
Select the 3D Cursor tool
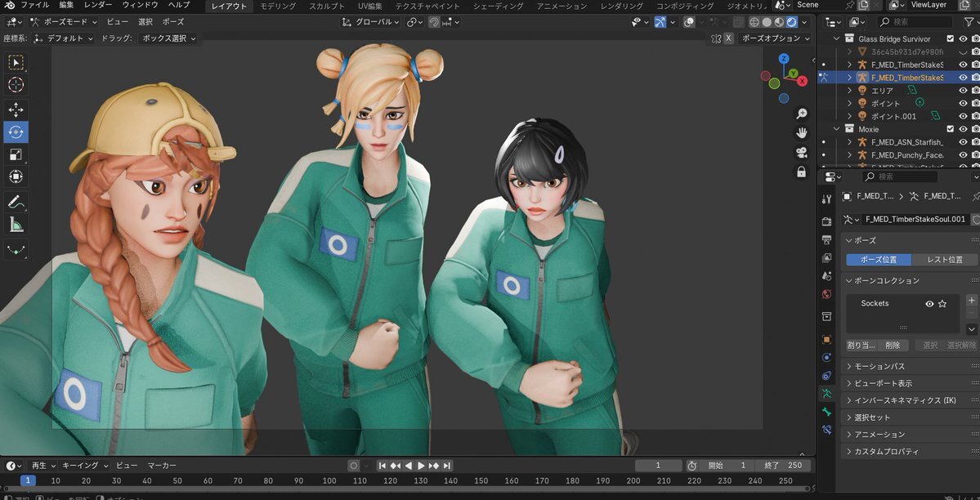16,84
